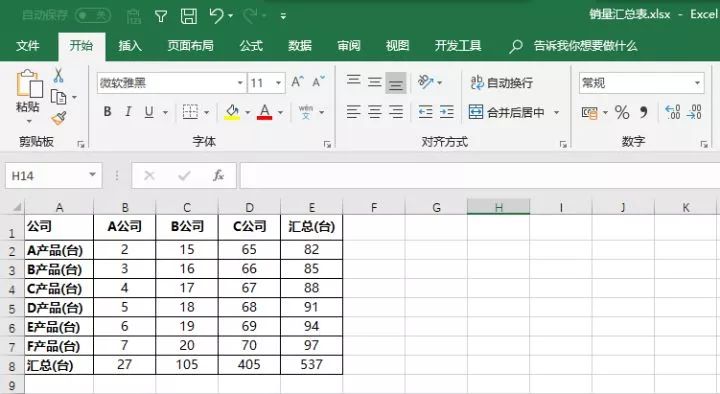Switch to the 页面布局 ribbon tab
Viewport: 720px width, 394px height.
(190, 45)
